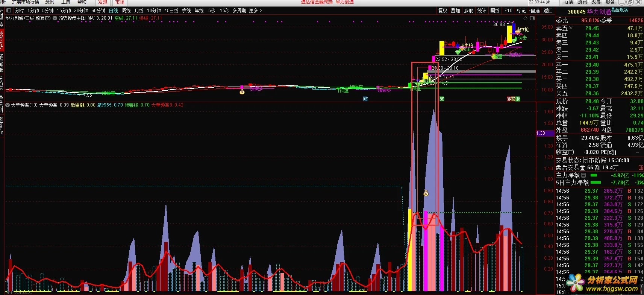This screenshot has width=644, height=295.
Task: Click the 统计 statistics button
Action: 482,11
